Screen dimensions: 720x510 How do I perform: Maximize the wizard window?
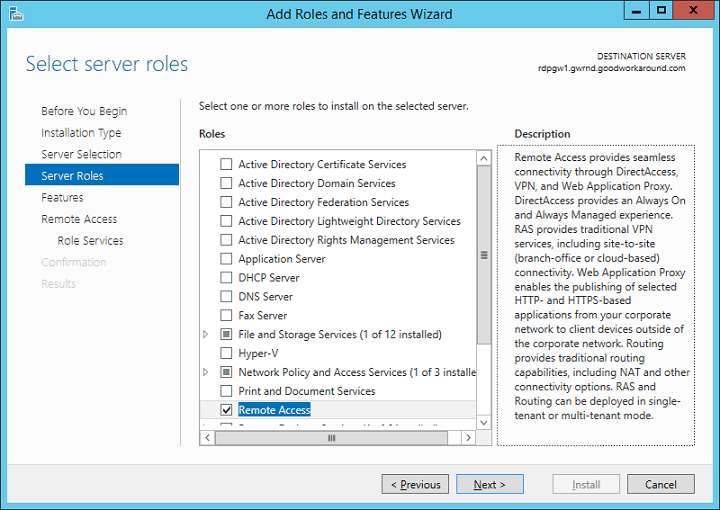pos(661,12)
